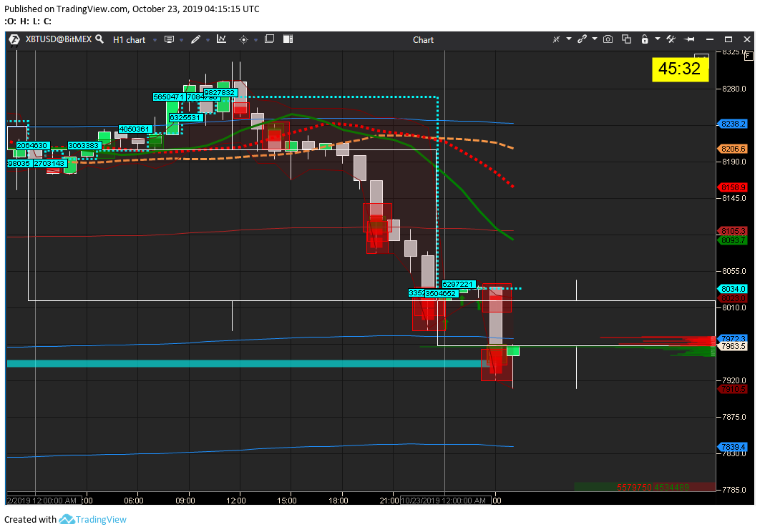Screen dimensions: 760x532
Task: Click the Chart window title
Action: [x=423, y=40]
